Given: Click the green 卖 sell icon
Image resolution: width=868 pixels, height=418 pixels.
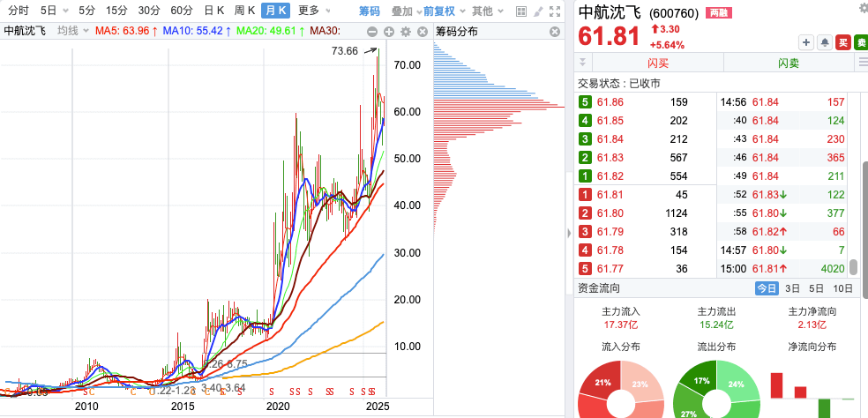Looking at the screenshot, I should click(x=861, y=42).
